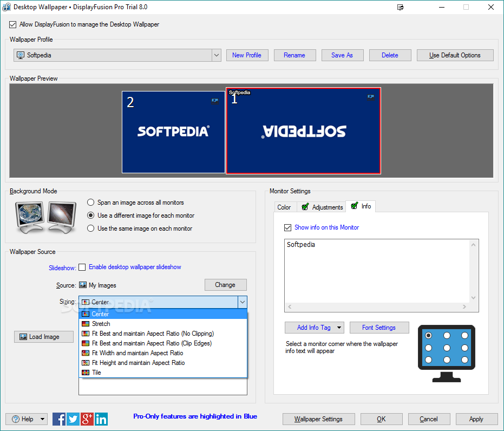This screenshot has width=504, height=431.
Task: Click the My Images source icon
Action: click(83, 285)
